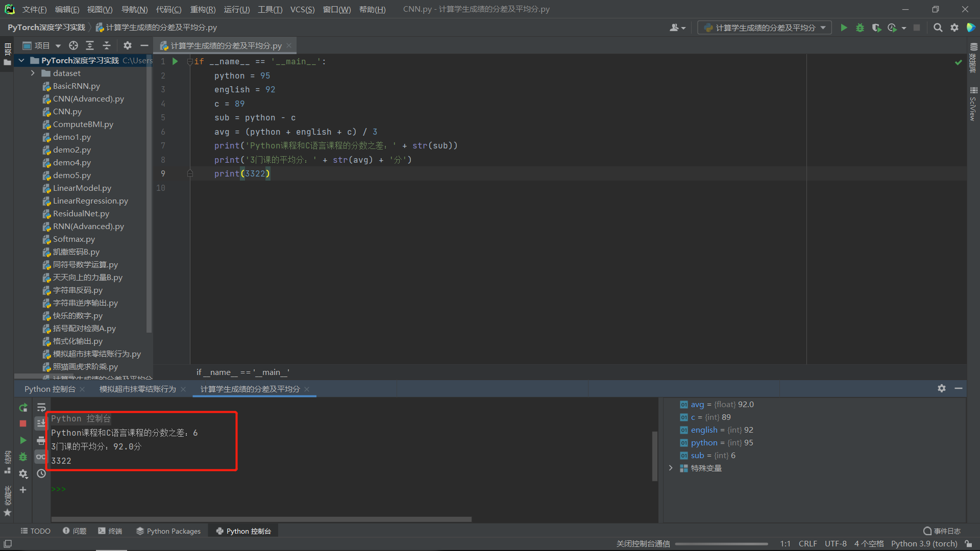980x551 pixels.
Task: Toggle show variables glasses icon
Action: [x=41, y=457]
